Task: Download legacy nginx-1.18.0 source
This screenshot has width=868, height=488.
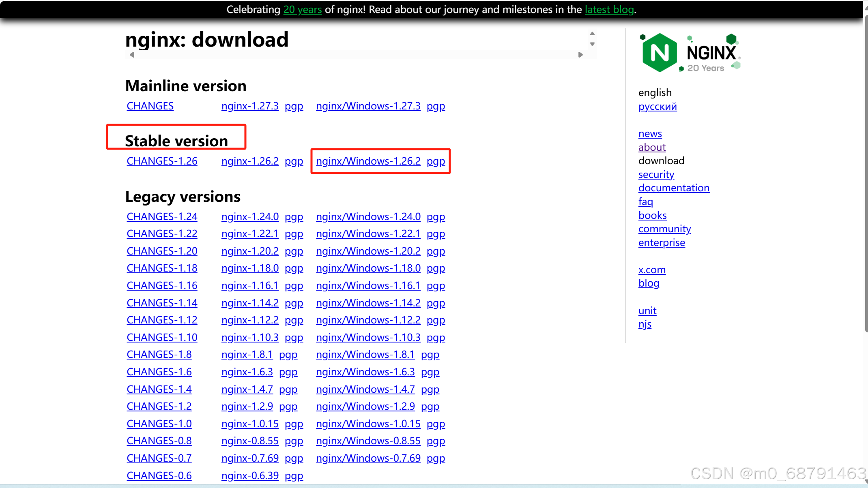Action: click(x=250, y=268)
